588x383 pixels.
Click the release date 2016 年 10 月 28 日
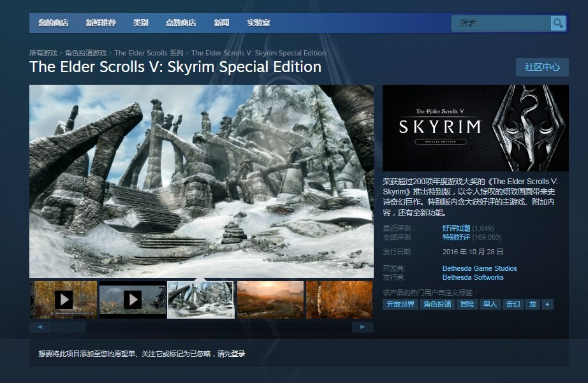tap(473, 252)
